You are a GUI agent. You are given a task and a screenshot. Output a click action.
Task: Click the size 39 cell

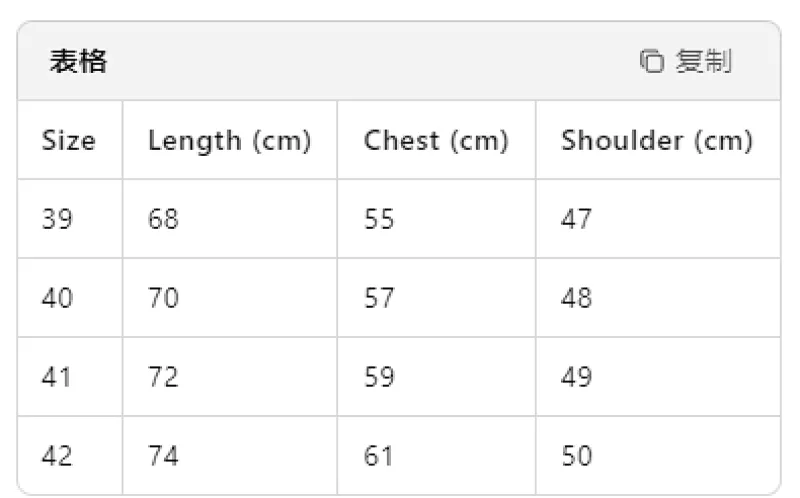(x=70, y=219)
